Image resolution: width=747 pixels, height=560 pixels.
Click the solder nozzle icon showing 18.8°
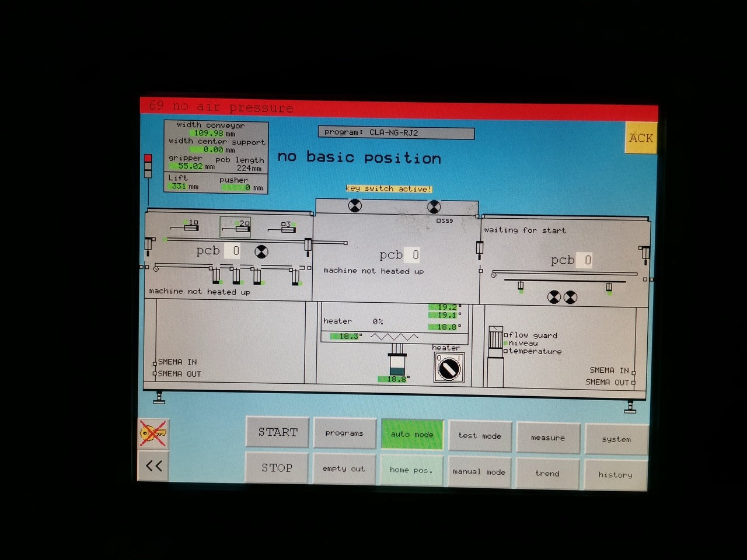[397, 365]
